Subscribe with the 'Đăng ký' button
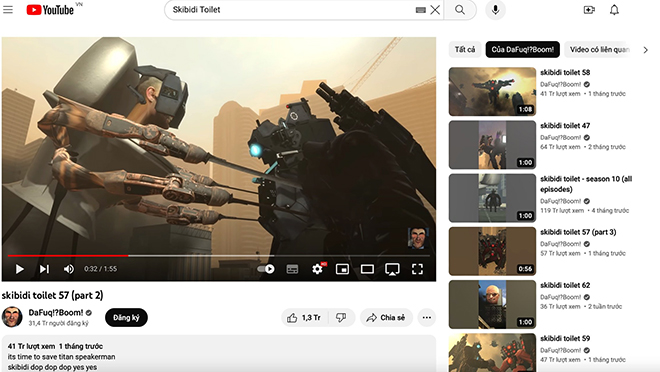Screen dimensions: 660x372 tap(126, 317)
